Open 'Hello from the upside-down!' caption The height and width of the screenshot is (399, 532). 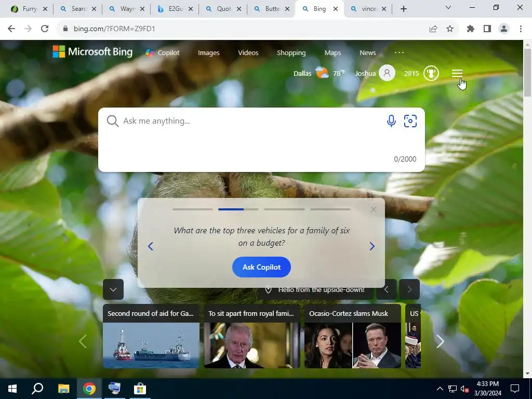[x=321, y=290]
